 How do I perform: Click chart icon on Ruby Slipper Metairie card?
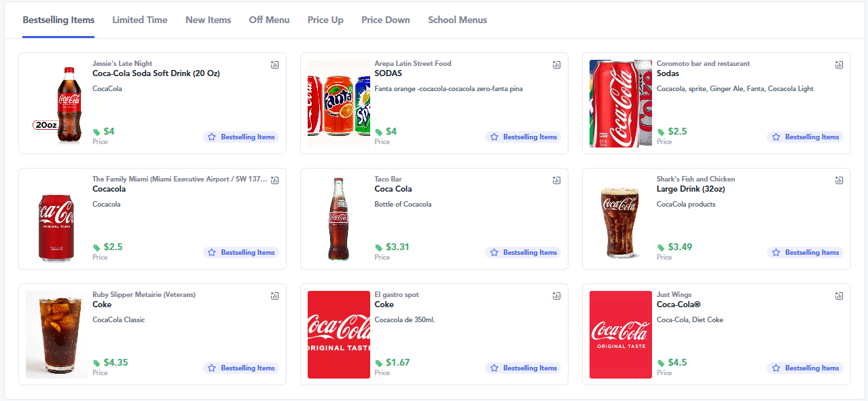pos(274,296)
